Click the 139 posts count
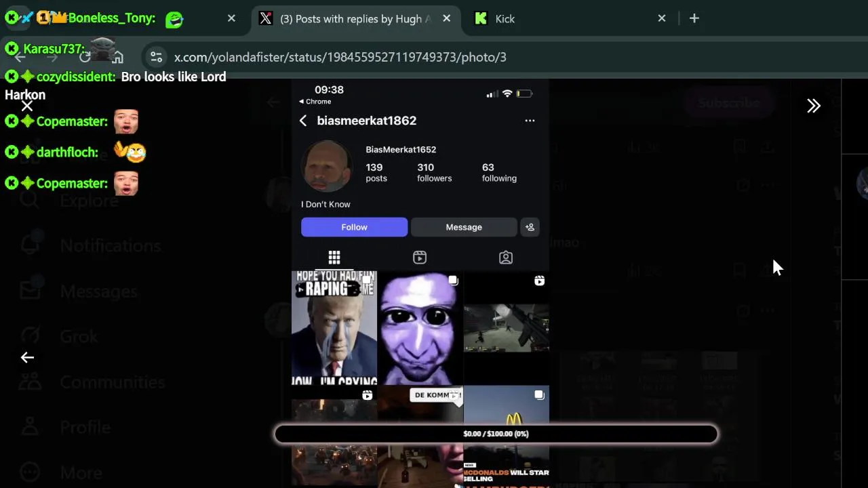Image resolution: width=868 pixels, height=488 pixels. pos(376,172)
